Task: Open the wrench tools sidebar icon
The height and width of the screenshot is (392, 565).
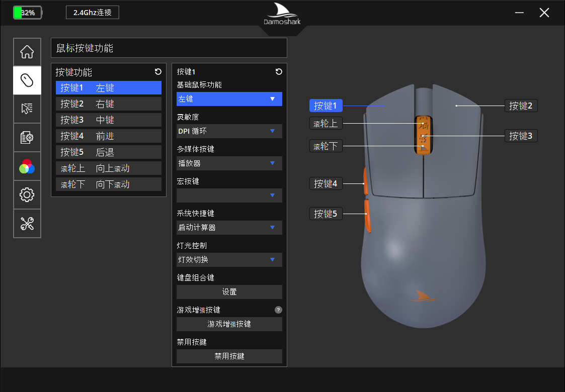Action: click(x=27, y=224)
